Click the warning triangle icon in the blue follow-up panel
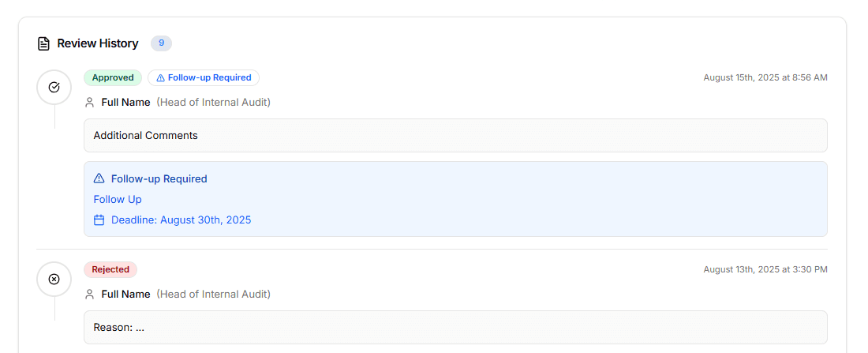The height and width of the screenshot is (353, 868). click(99, 178)
